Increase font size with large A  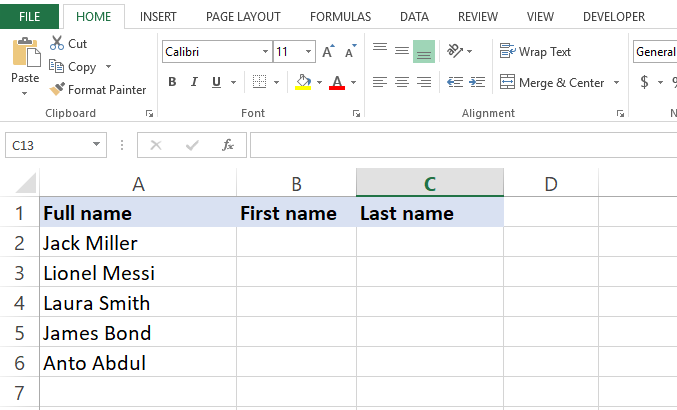(328, 51)
